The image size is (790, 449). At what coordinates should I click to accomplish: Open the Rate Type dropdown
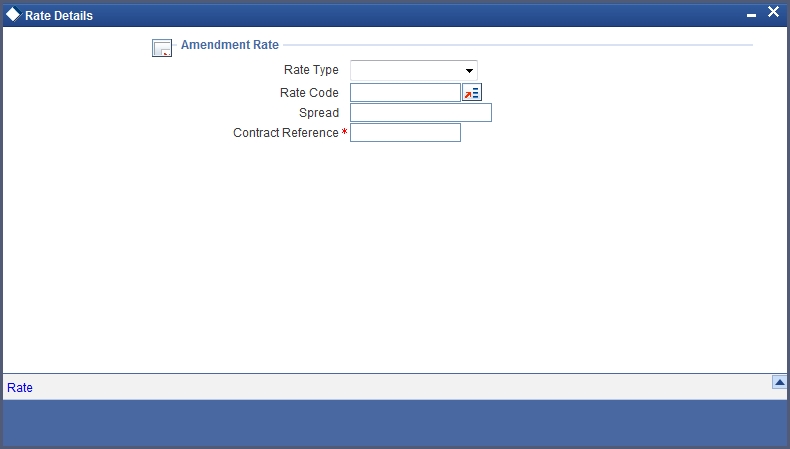coord(414,71)
